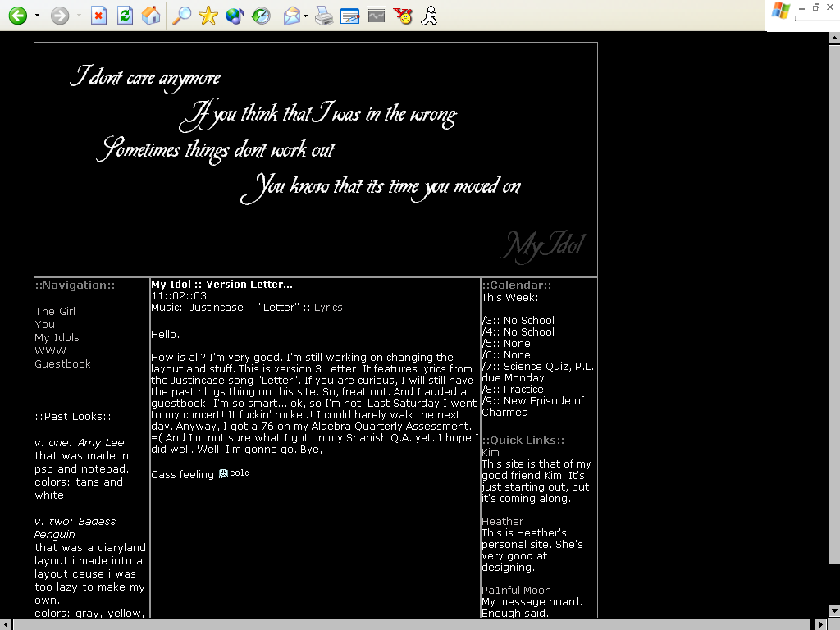Image resolution: width=840 pixels, height=630 pixels.
Task: Click the '/7:: Science Quiz, P.L.' calendar entry
Action: coord(538,367)
